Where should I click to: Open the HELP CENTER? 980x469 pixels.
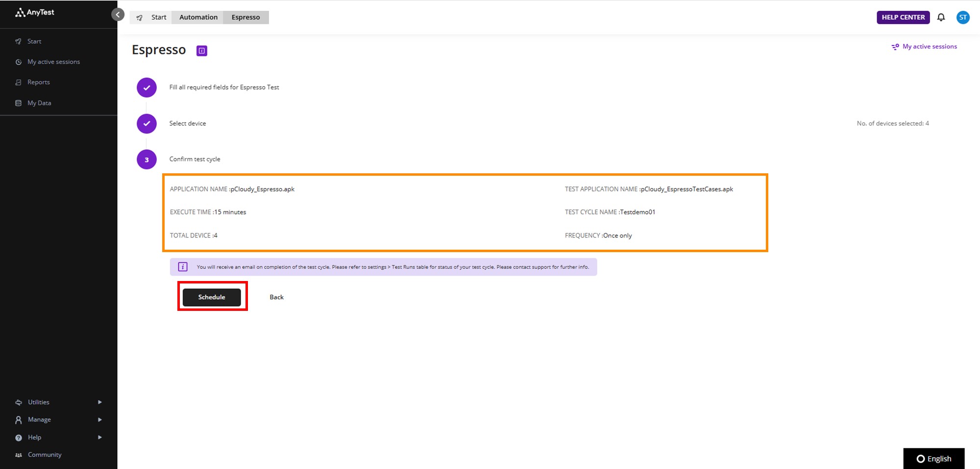tap(903, 17)
